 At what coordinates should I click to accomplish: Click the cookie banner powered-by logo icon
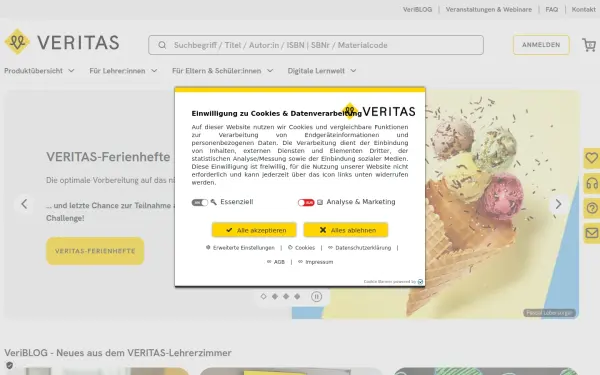click(x=420, y=282)
